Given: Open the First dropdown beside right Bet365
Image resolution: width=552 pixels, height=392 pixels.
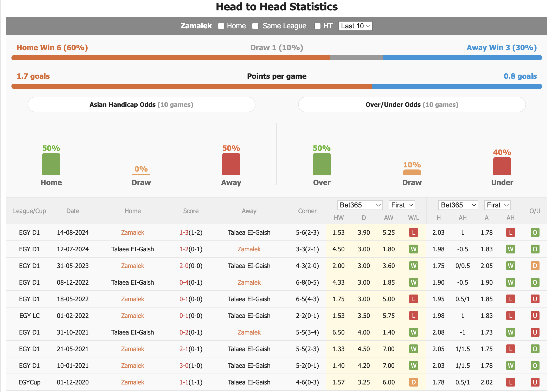Looking at the screenshot, I should (x=497, y=205).
